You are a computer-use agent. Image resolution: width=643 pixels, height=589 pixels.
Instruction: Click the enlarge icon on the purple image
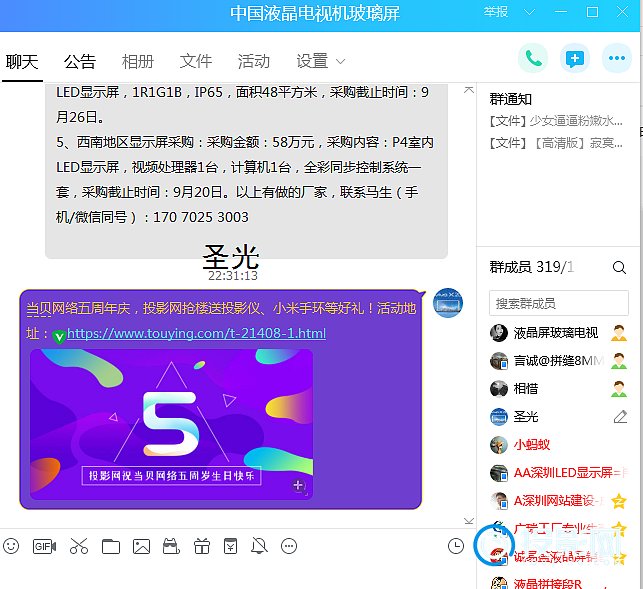point(299,486)
